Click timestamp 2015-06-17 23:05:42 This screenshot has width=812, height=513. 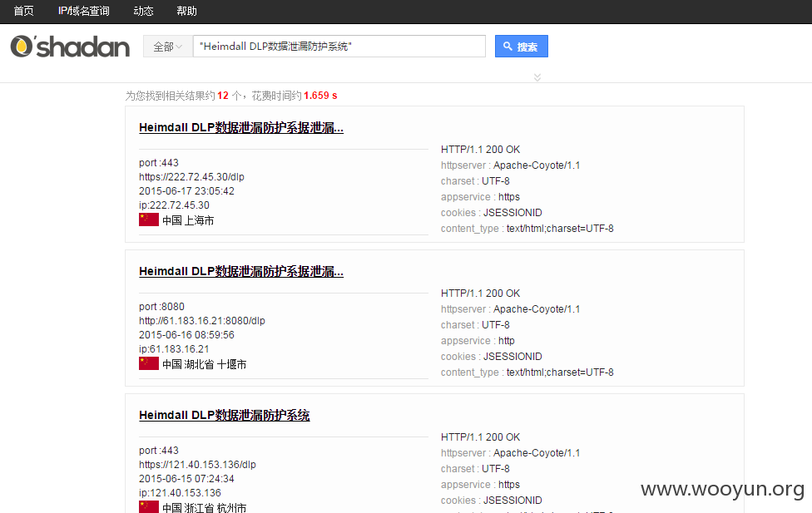pos(186,191)
